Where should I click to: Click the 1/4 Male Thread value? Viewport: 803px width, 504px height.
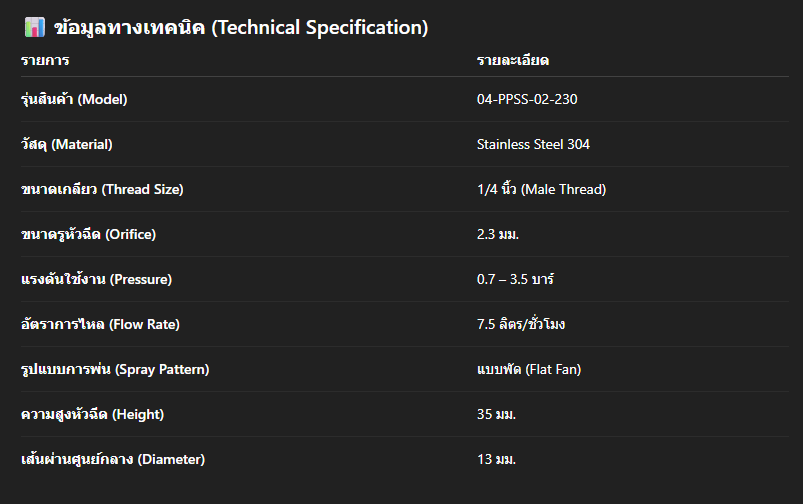click(x=541, y=189)
